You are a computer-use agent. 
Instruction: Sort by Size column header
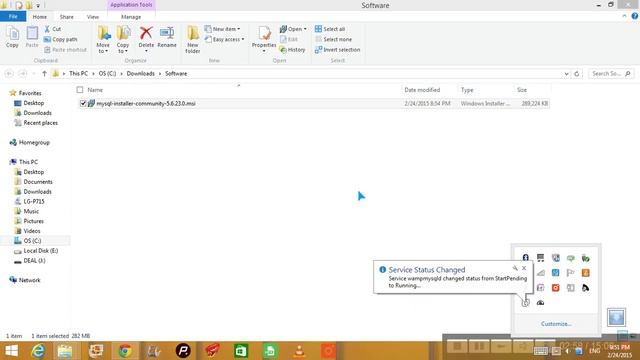522,90
